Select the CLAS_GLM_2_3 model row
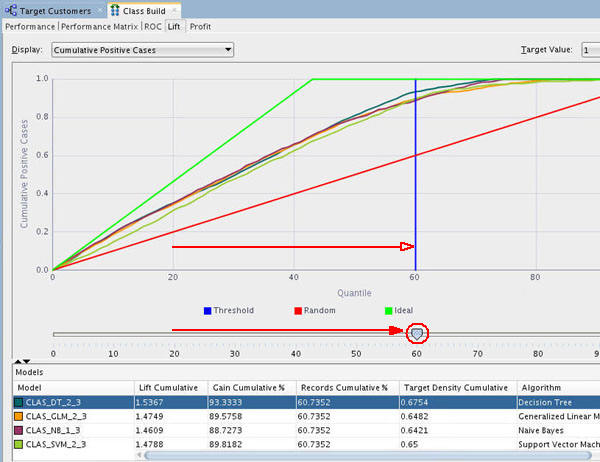Image resolution: width=600 pixels, height=462 pixels. pos(307,416)
